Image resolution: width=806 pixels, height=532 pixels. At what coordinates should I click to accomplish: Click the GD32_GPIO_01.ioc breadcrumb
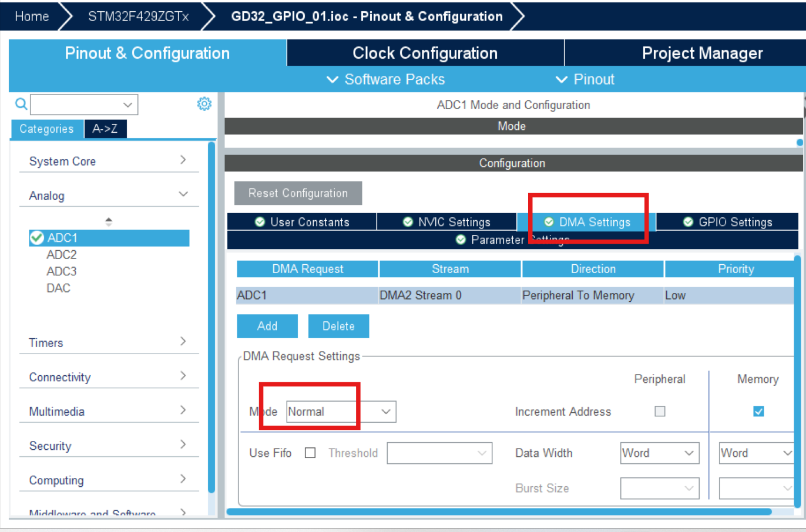coord(367,16)
